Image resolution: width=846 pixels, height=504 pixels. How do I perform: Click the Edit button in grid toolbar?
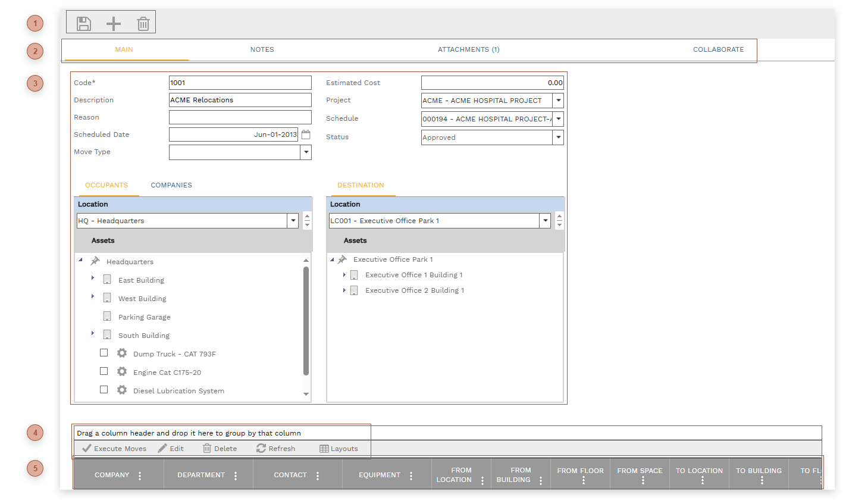point(171,449)
